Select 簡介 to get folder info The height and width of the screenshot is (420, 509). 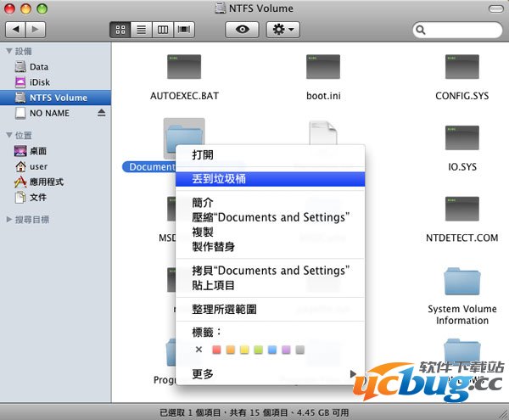click(203, 203)
